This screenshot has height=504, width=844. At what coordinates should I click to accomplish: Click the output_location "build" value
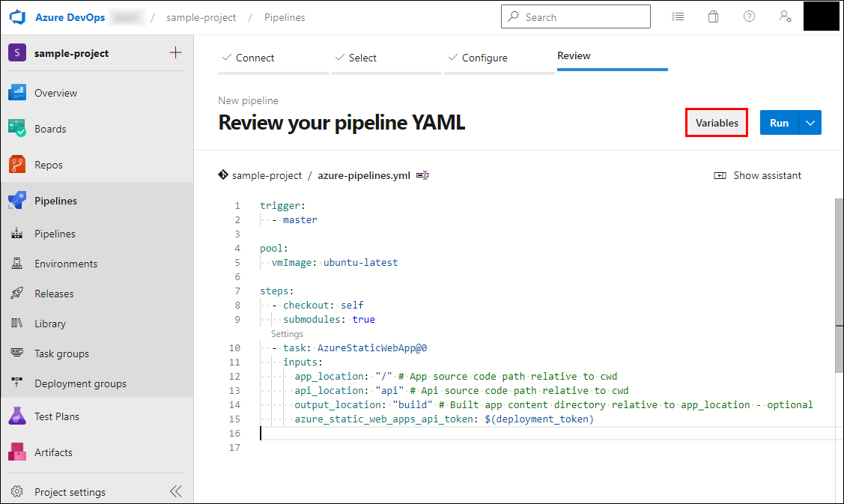(413, 405)
